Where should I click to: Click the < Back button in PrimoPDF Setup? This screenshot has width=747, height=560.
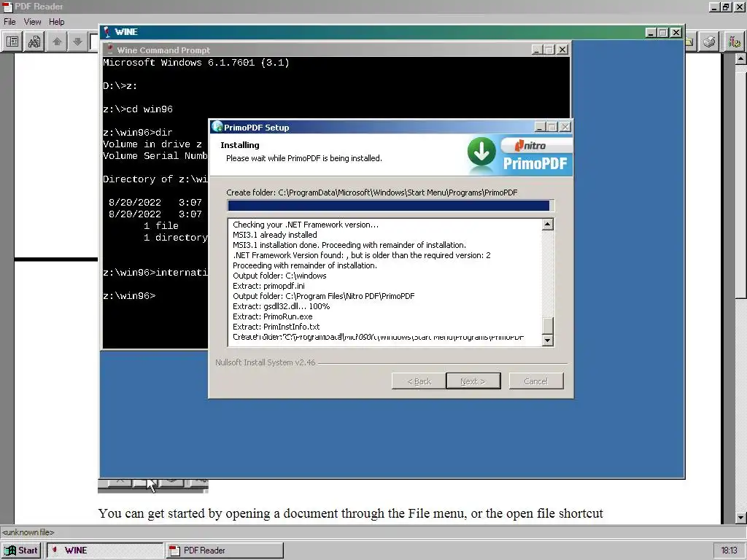(419, 381)
